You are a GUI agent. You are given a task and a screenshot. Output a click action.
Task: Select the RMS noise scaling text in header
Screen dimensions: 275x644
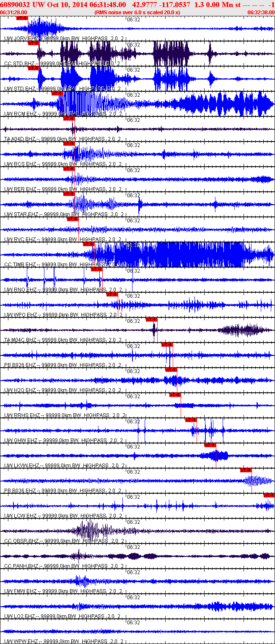[x=137, y=13]
